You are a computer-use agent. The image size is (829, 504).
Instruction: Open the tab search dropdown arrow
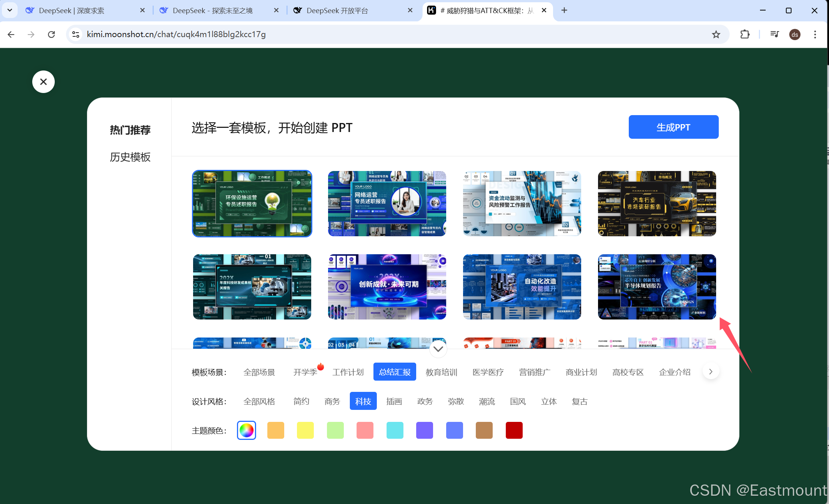pyautogui.click(x=10, y=10)
